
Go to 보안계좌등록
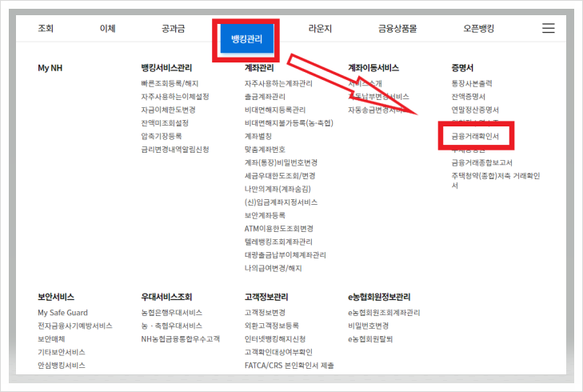click(265, 215)
